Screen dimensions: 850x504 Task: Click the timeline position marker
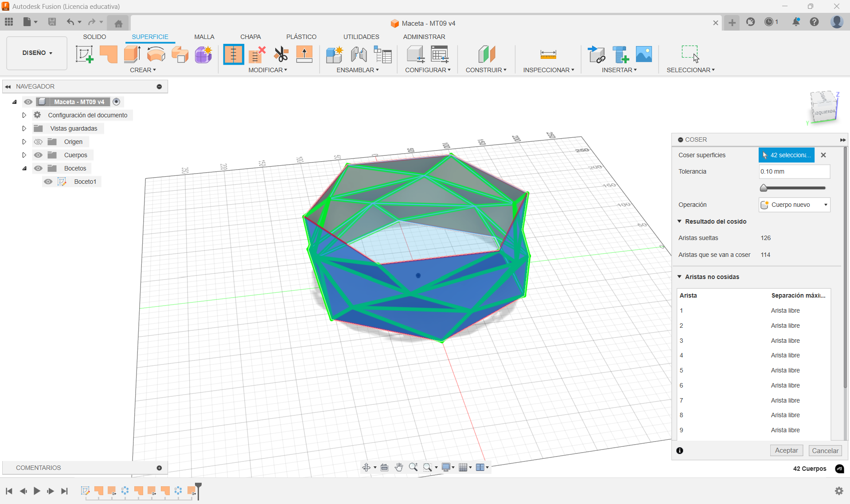198,491
